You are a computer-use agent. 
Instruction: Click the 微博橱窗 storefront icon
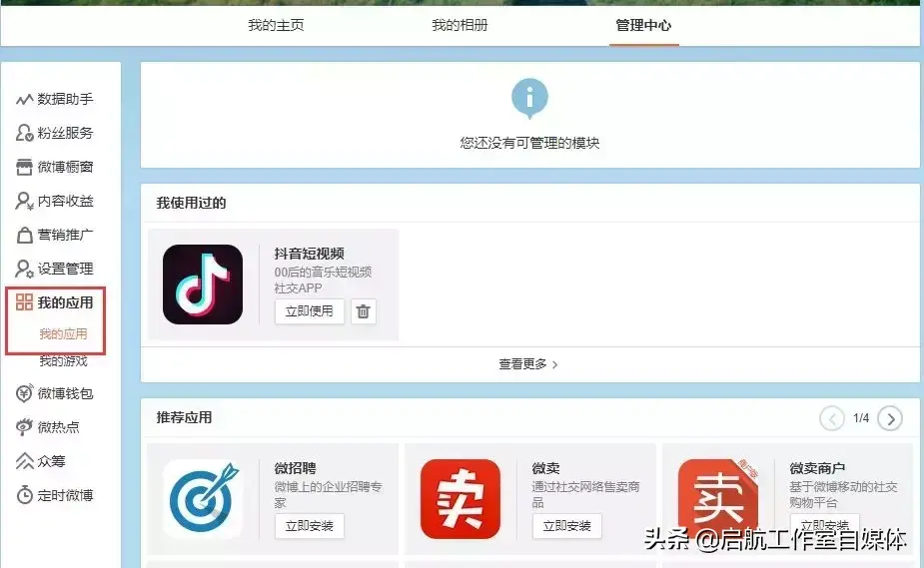pos(24,167)
